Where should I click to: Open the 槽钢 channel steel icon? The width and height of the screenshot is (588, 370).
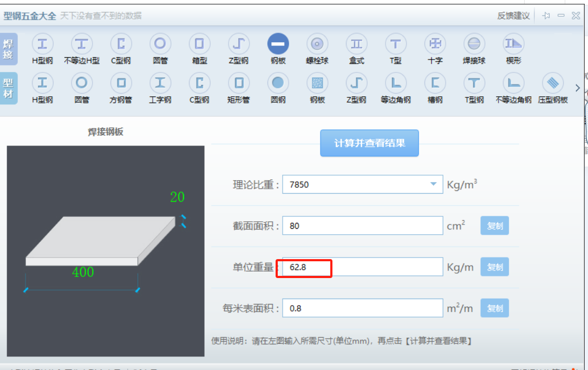(435, 83)
